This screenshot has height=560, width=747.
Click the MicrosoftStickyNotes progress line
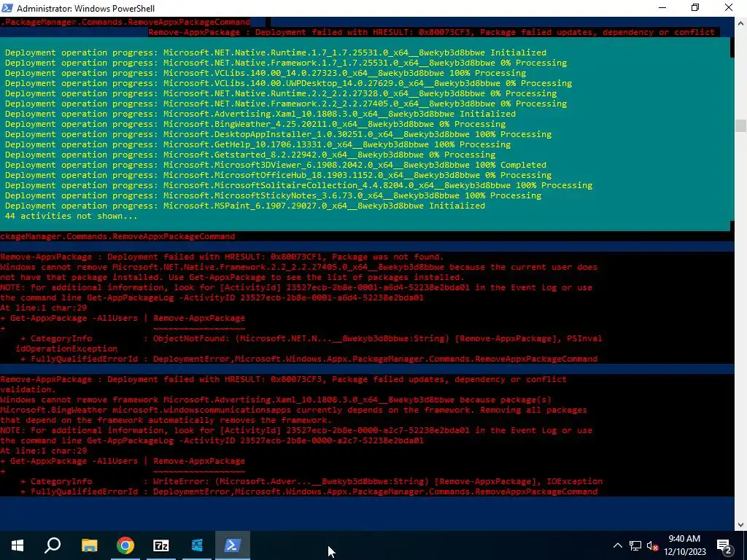[x=273, y=195]
